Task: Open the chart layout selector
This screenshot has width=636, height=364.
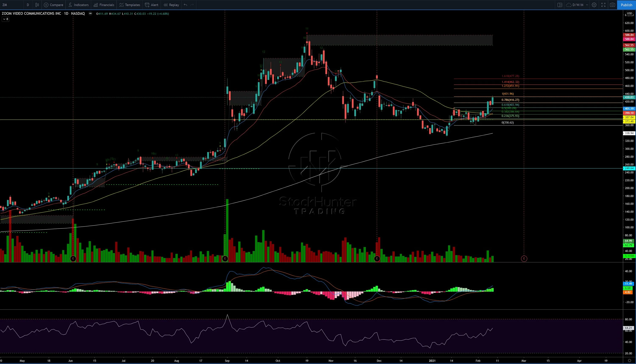Action: (x=560, y=5)
